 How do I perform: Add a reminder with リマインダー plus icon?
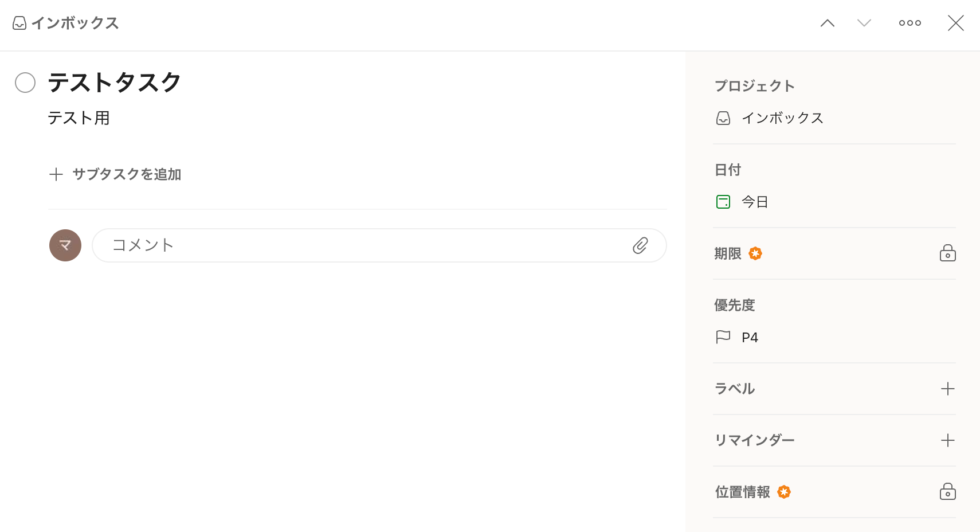(x=947, y=440)
